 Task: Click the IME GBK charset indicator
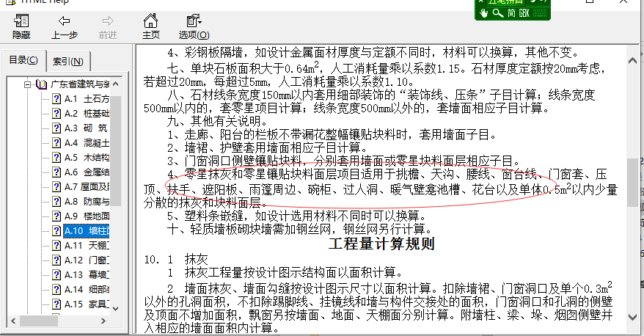(x=524, y=13)
